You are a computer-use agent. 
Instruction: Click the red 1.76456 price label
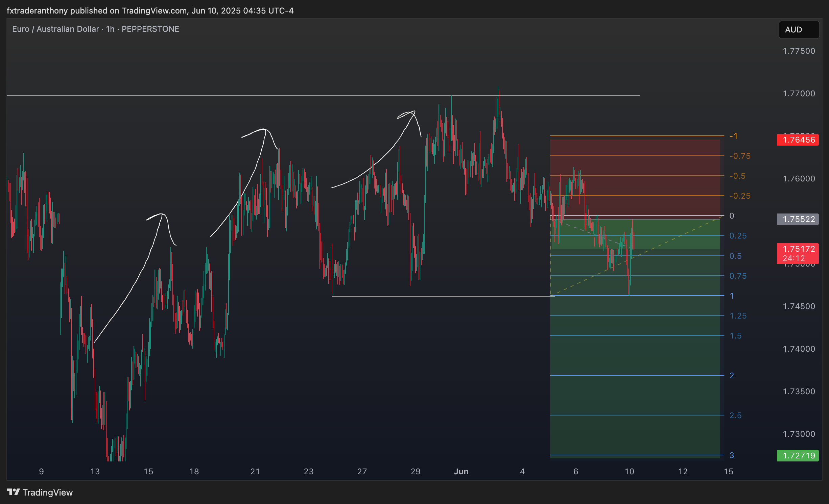[798, 140]
